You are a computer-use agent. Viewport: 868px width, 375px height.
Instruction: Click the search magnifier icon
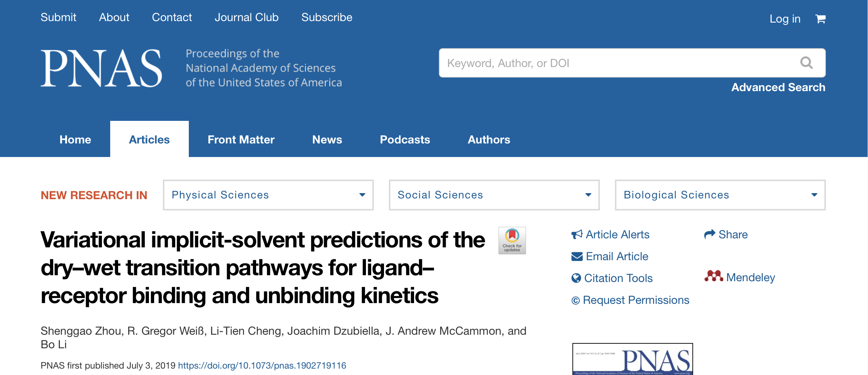tap(806, 63)
